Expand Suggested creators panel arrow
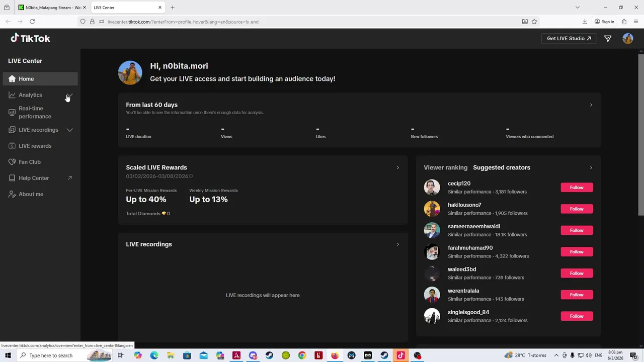Image resolution: width=644 pixels, height=362 pixels. click(x=591, y=167)
